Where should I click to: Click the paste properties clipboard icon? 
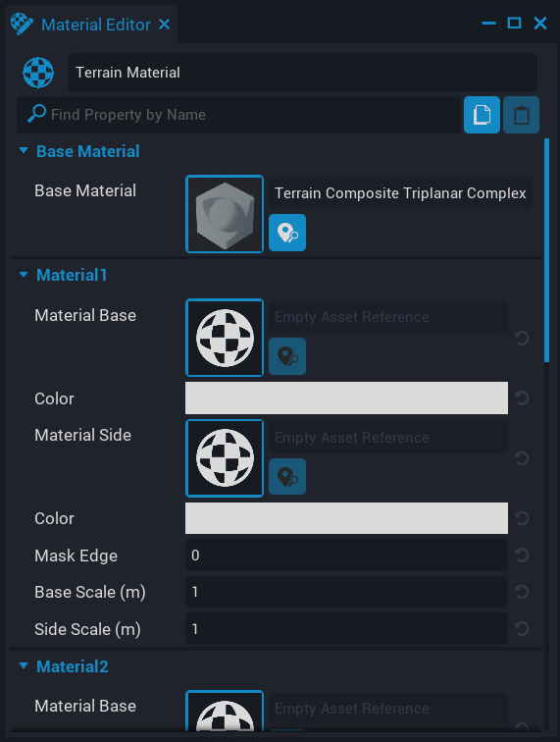click(521, 115)
